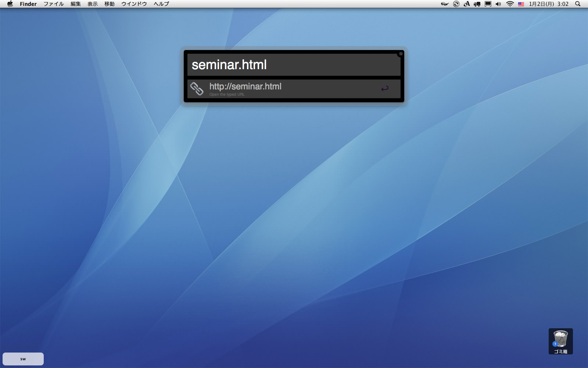Click the letter A menu bar icon
The image size is (588, 368).
467,4
